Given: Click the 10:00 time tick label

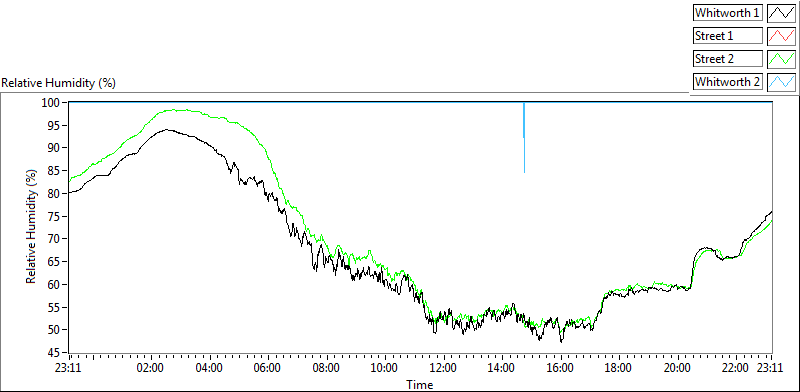Looking at the screenshot, I should pos(385,367).
